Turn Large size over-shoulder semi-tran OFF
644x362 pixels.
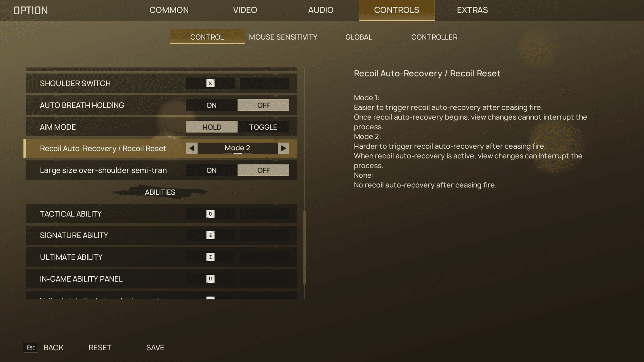263,170
